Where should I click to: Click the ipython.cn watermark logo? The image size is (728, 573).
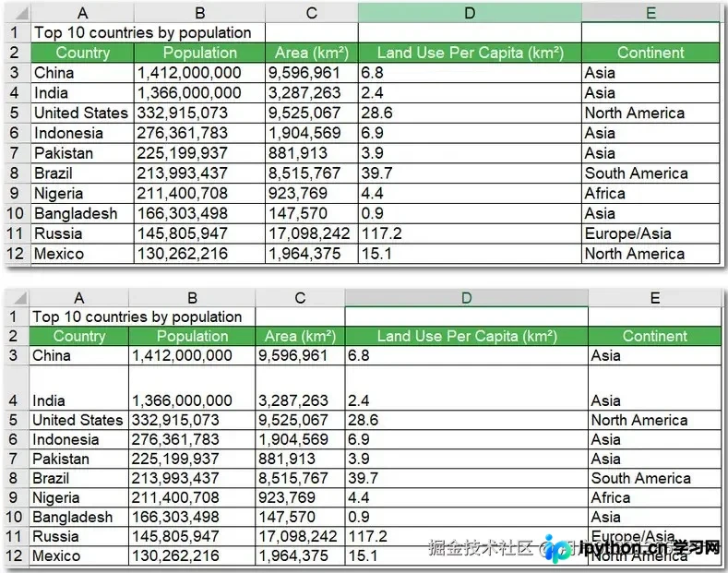[558, 549]
